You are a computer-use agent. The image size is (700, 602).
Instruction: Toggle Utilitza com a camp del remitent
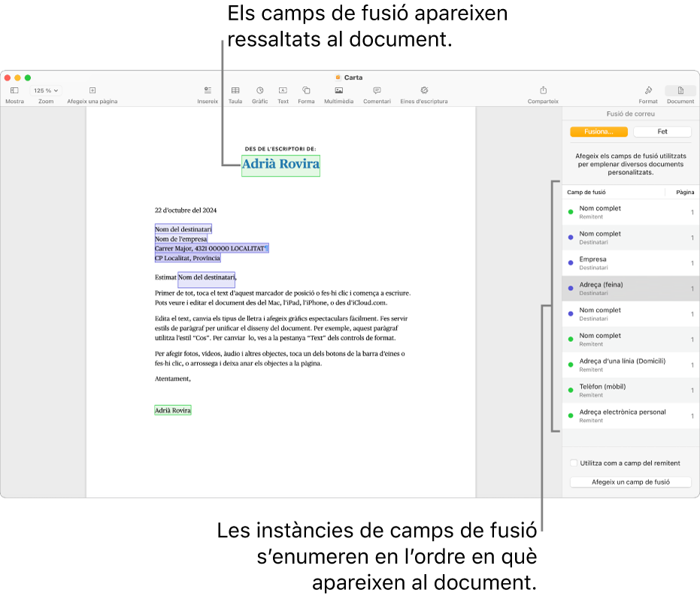click(x=574, y=463)
